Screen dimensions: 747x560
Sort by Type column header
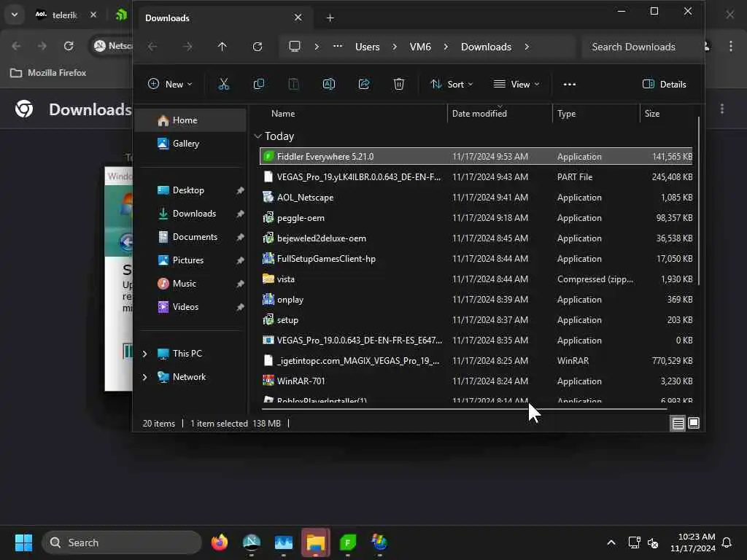[596, 113]
